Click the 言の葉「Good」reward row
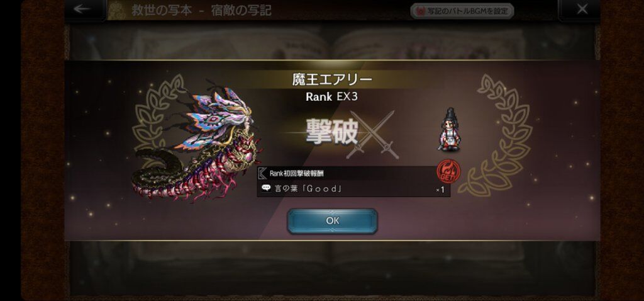The width and height of the screenshot is (644, 301). click(353, 189)
